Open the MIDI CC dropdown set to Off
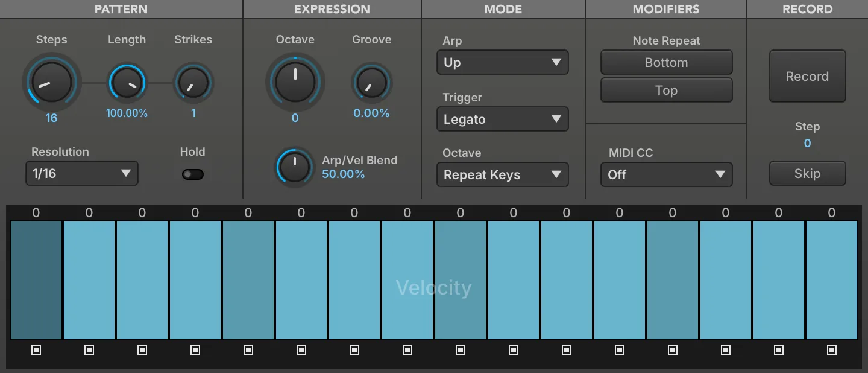868x373 pixels. [x=667, y=174]
